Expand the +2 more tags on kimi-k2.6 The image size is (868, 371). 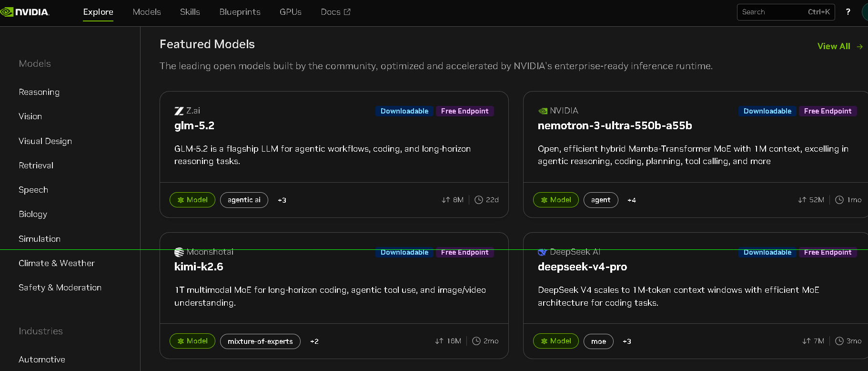coord(314,341)
